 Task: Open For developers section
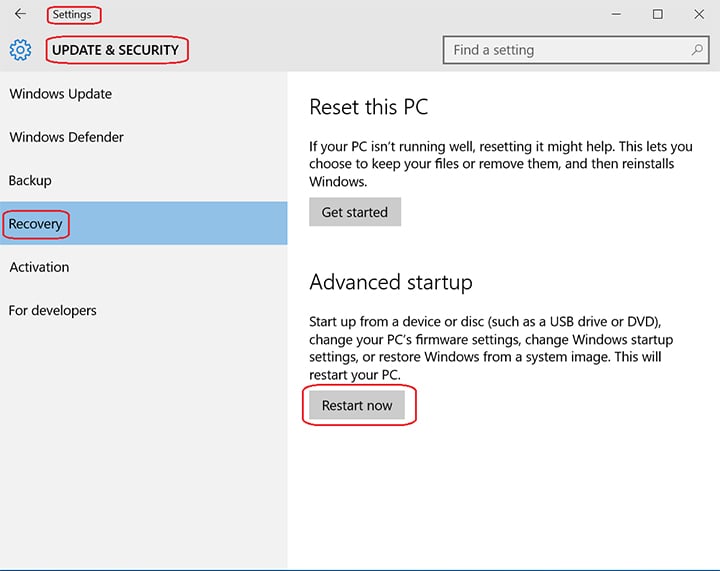tap(144, 310)
